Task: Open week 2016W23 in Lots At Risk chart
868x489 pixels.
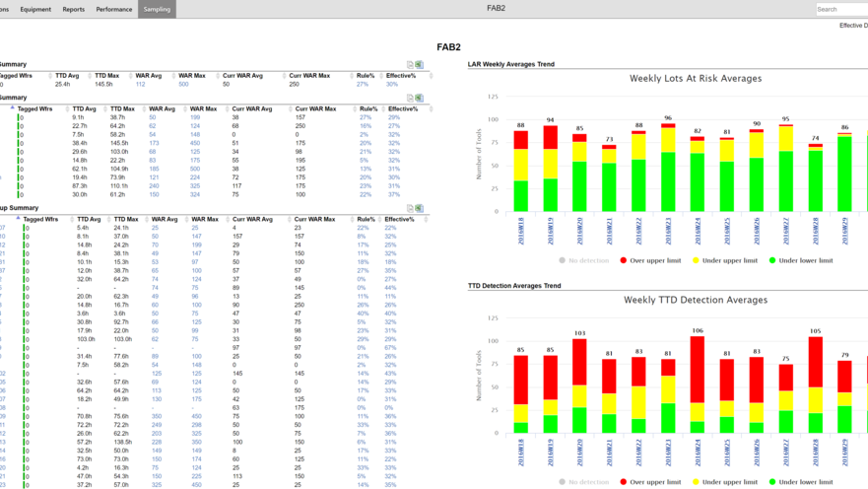Action: 668,231
